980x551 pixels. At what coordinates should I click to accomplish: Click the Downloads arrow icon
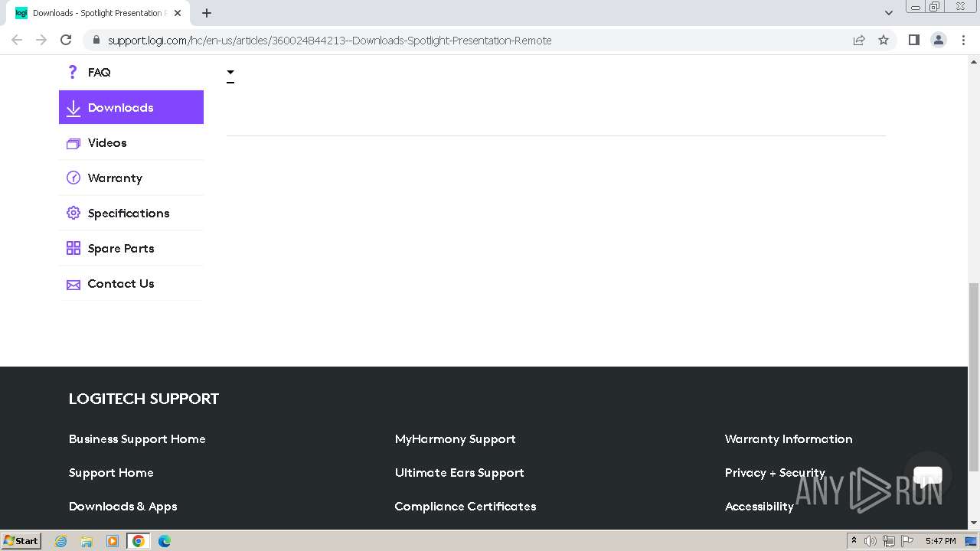pyautogui.click(x=73, y=109)
